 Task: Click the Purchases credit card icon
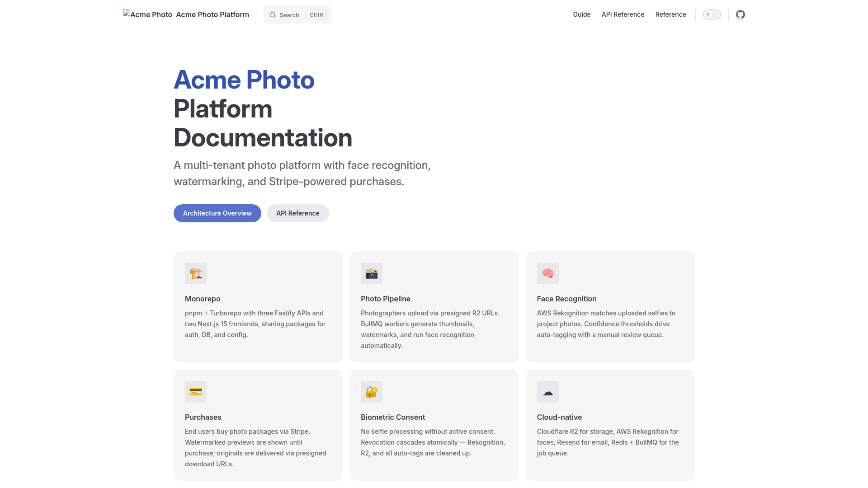196,392
